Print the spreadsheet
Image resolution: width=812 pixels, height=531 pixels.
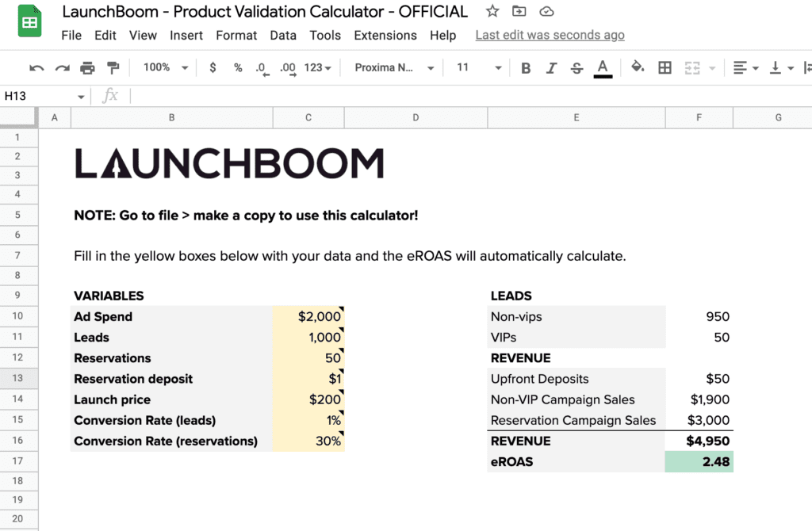(87, 68)
